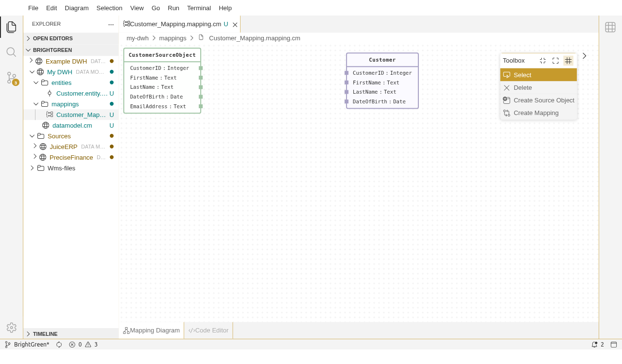Image resolution: width=622 pixels, height=364 pixels.
Task: Click fit-to-screen icon in Toolbox
Action: (555, 61)
